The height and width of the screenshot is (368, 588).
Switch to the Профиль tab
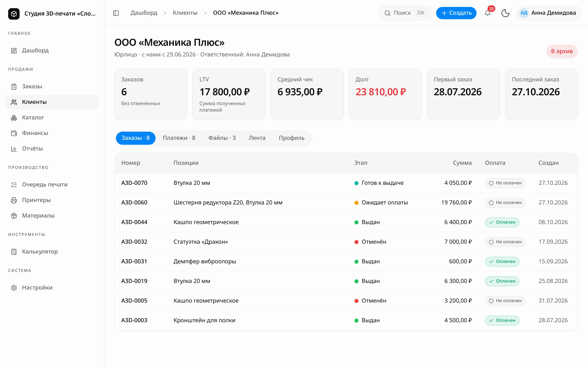(x=291, y=138)
